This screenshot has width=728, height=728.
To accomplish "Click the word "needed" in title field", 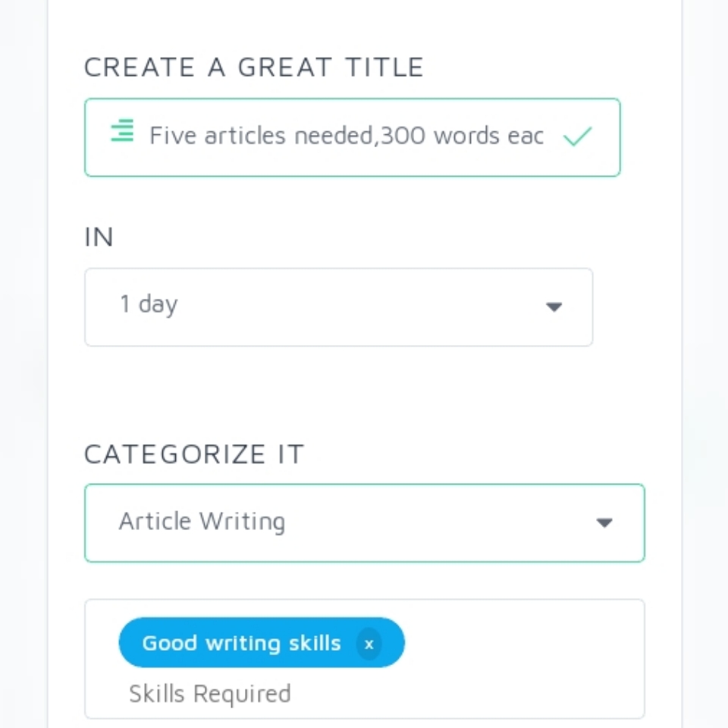I will pyautogui.click(x=333, y=136).
